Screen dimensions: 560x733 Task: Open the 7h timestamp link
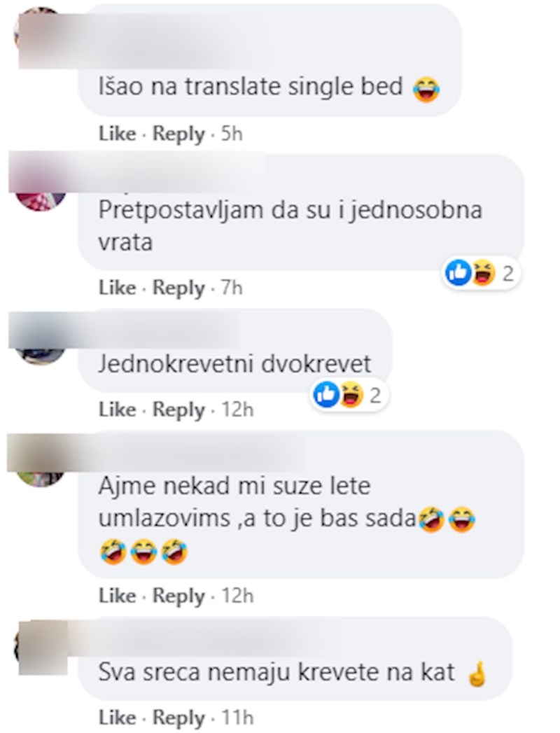(x=232, y=288)
